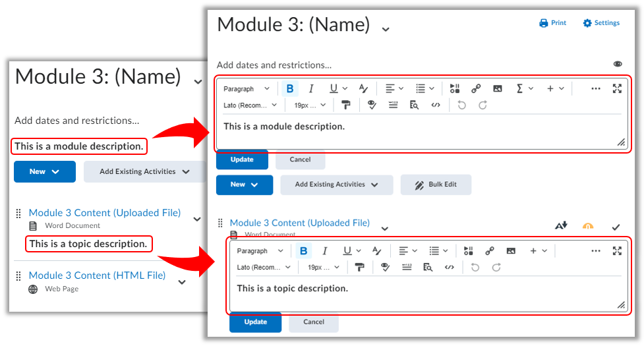The height and width of the screenshot is (346, 644).
Task: Open the Module 3 Content (HTML File) link
Action: click(97, 275)
